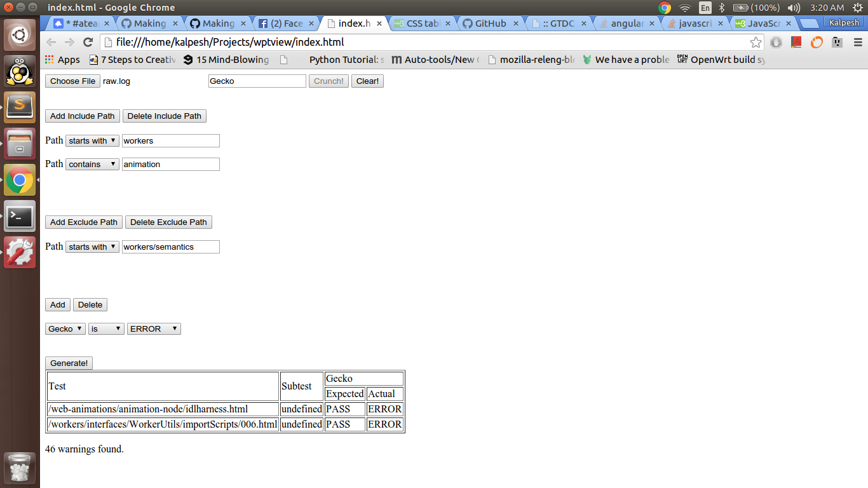Open 'mozilla-releng-blog' bookmark
The width and height of the screenshot is (868, 488).
[531, 60]
